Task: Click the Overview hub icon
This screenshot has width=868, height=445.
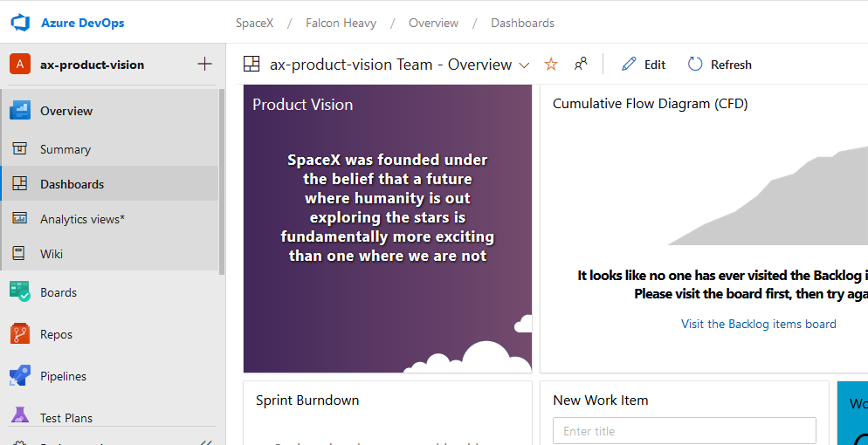Action: pos(20,111)
